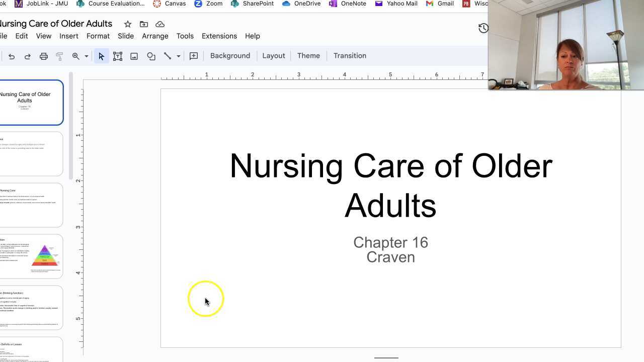The height and width of the screenshot is (362, 644).
Task: Click the Undo arrow in toolbar
Action: click(x=12, y=56)
